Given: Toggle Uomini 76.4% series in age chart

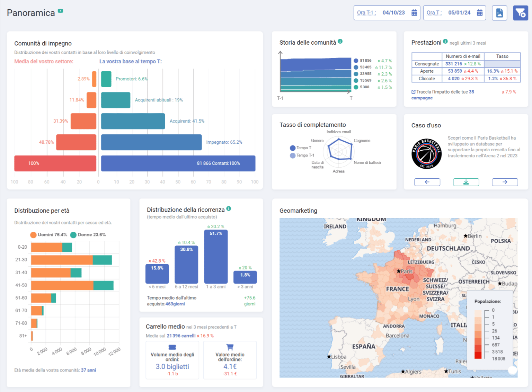Looking at the screenshot, I should click(34, 235).
